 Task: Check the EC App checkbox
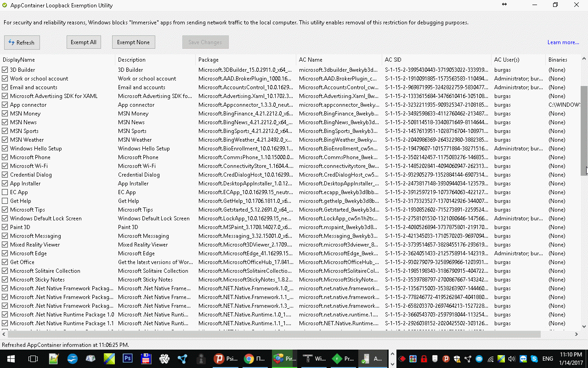5,192
